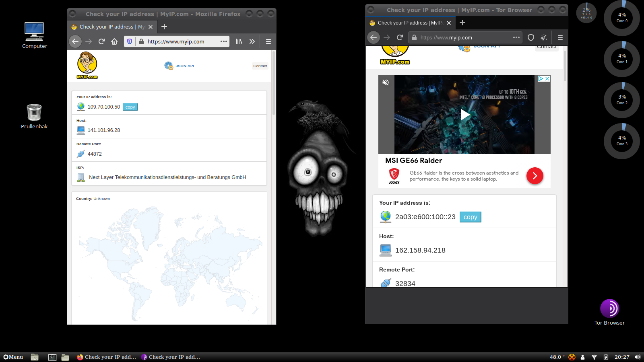The width and height of the screenshot is (644, 362).
Task: Select host text 162.158.94.218
Action: [x=420, y=250]
